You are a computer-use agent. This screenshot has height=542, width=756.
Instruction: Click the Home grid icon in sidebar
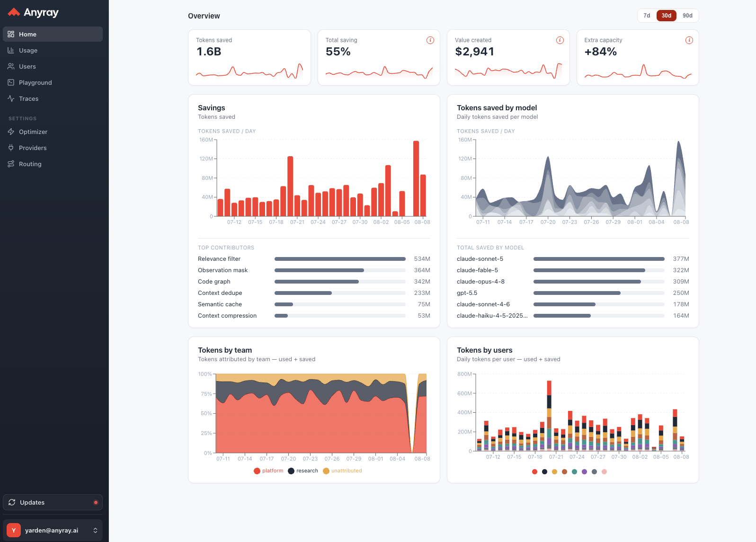coord(11,34)
